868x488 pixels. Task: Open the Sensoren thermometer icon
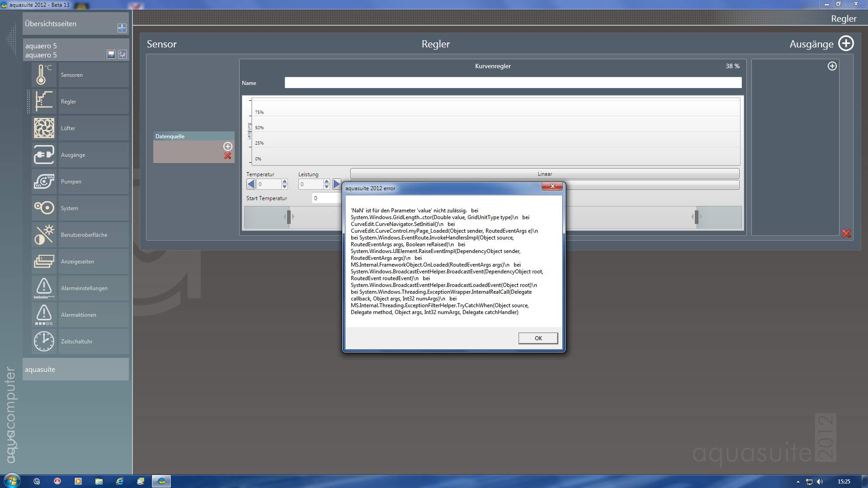pos(44,75)
